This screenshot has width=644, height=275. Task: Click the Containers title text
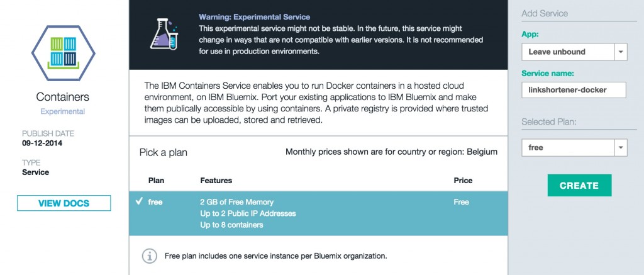[62, 97]
